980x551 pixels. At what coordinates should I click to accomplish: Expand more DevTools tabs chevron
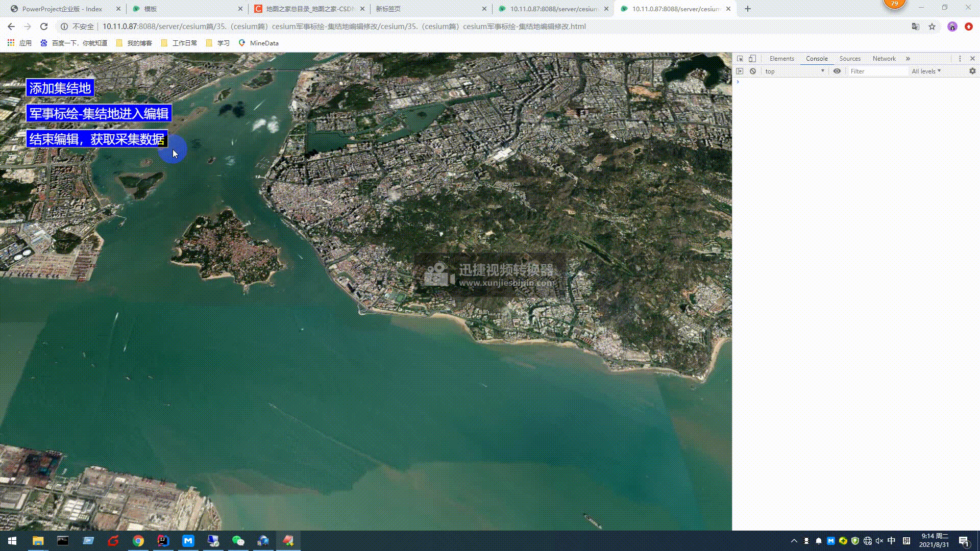point(908,59)
